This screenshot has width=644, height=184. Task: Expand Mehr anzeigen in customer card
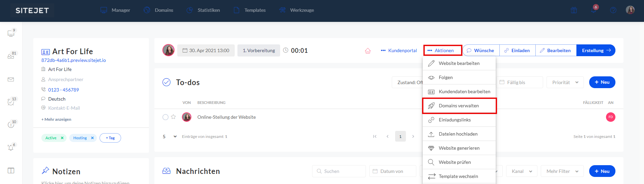pos(56,119)
